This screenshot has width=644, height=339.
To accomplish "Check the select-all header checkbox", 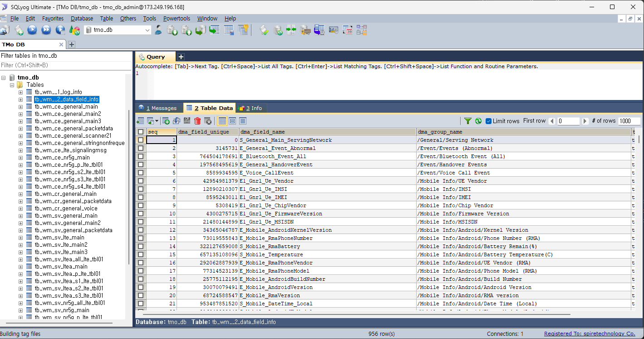I will 141,132.
